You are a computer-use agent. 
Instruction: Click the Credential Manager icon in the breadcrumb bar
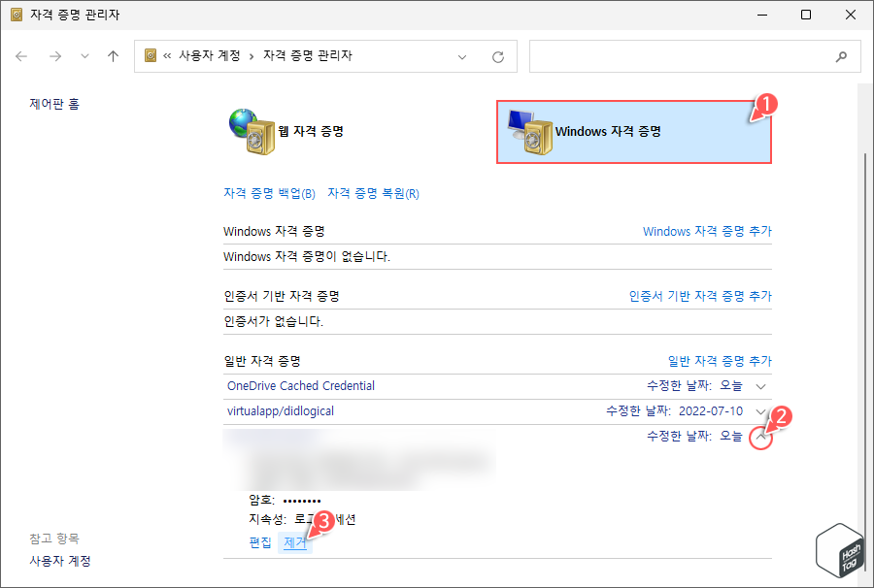point(149,56)
